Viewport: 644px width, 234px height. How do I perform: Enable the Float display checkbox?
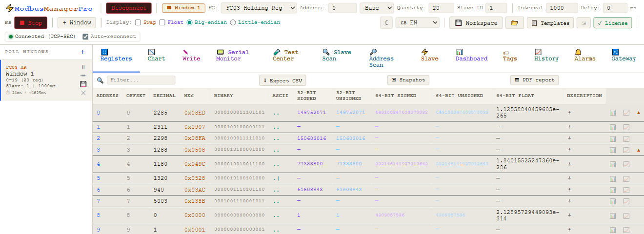(162, 22)
